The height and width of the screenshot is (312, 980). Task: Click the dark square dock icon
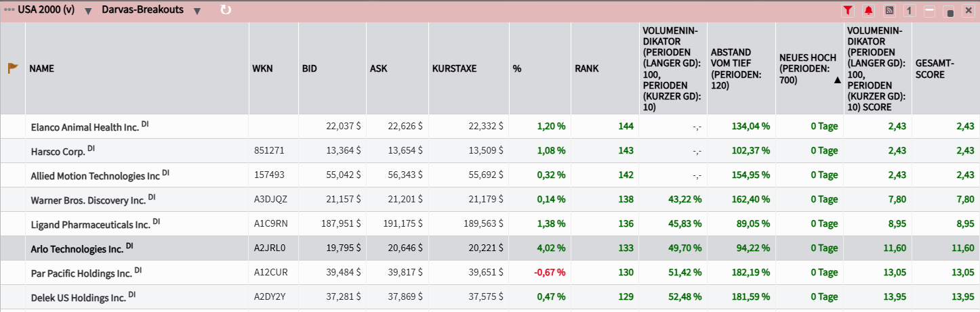point(950,12)
